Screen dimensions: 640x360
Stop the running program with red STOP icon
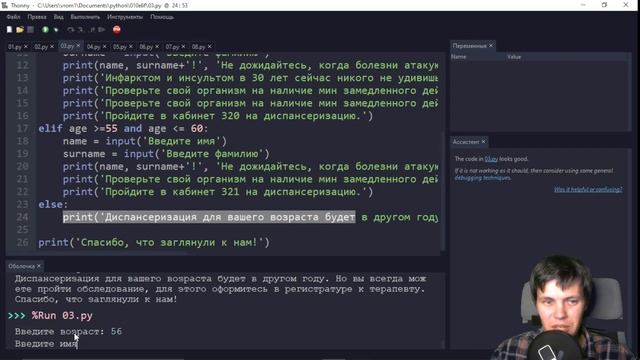pyautogui.click(x=117, y=29)
